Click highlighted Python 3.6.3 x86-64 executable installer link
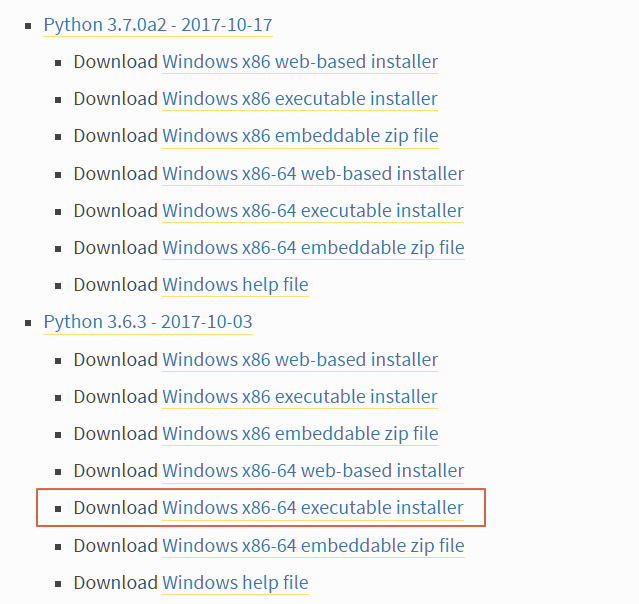This screenshot has height=604, width=639. (x=313, y=508)
